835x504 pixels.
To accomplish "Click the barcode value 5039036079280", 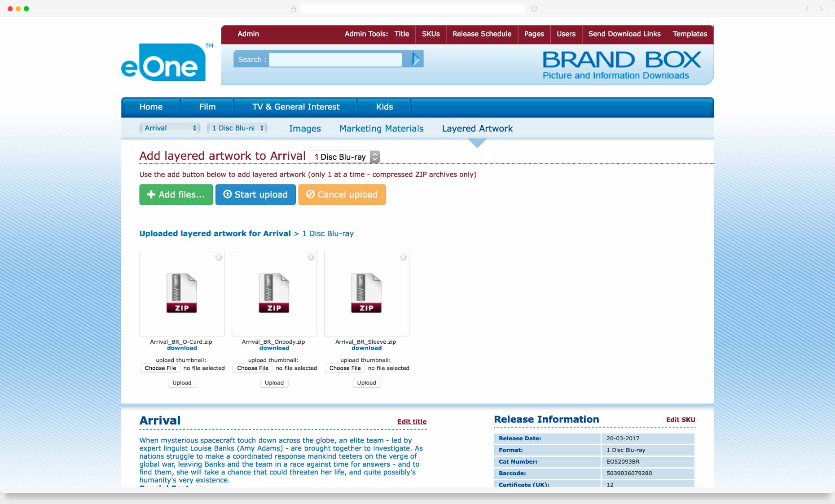I will click(x=629, y=473).
